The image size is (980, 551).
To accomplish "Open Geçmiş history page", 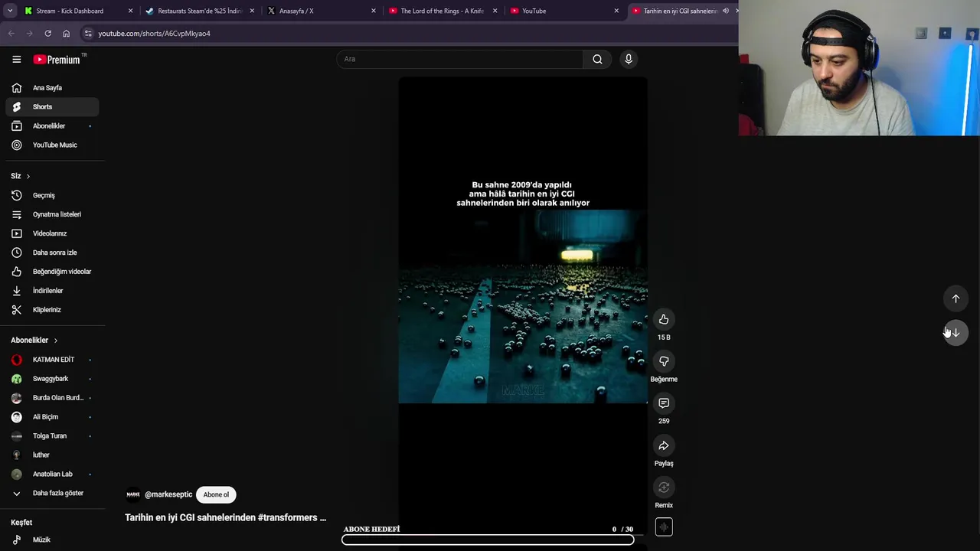I will 52,195.
